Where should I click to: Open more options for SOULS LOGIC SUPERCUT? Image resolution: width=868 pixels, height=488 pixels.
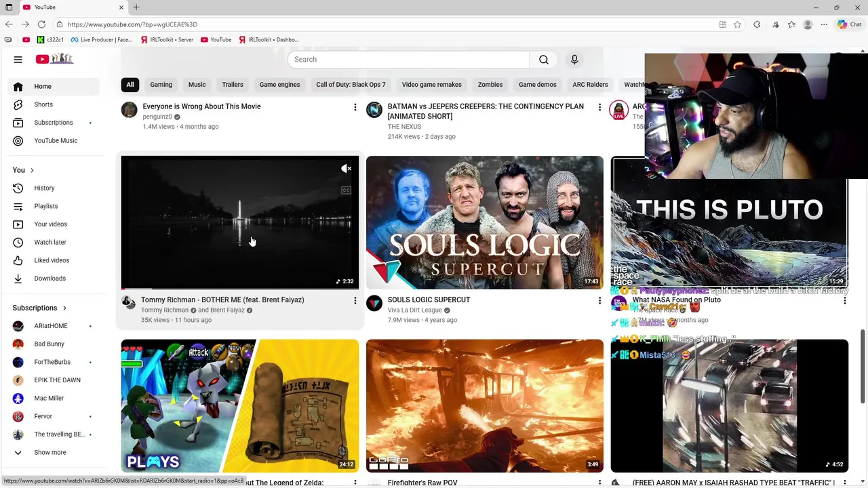pos(599,300)
